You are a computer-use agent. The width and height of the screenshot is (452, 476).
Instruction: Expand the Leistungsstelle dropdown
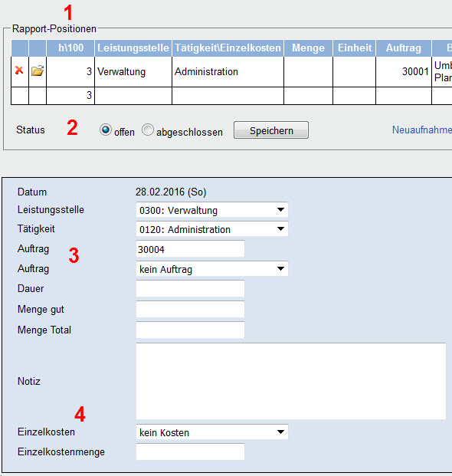[212, 210]
